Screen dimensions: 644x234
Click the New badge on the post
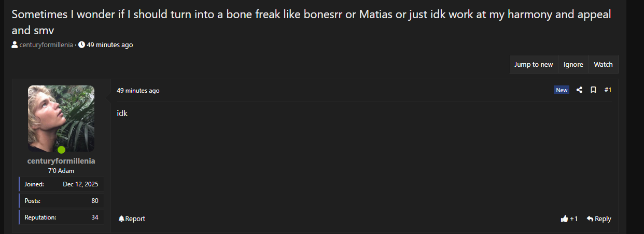click(562, 90)
